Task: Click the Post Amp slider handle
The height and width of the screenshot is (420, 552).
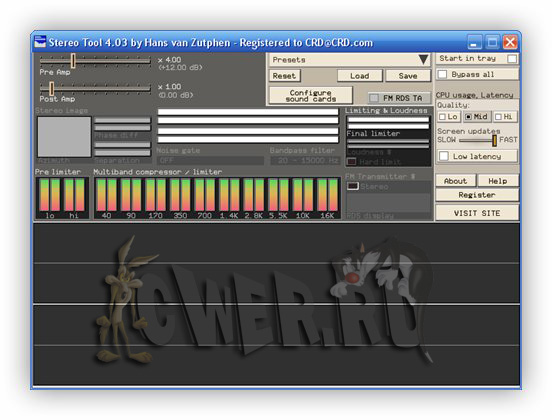Action: (51, 88)
